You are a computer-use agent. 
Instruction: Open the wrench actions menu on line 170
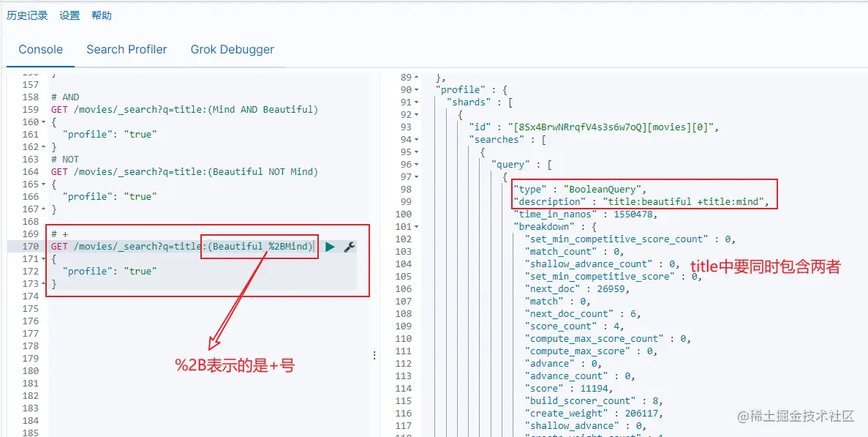pyautogui.click(x=350, y=247)
